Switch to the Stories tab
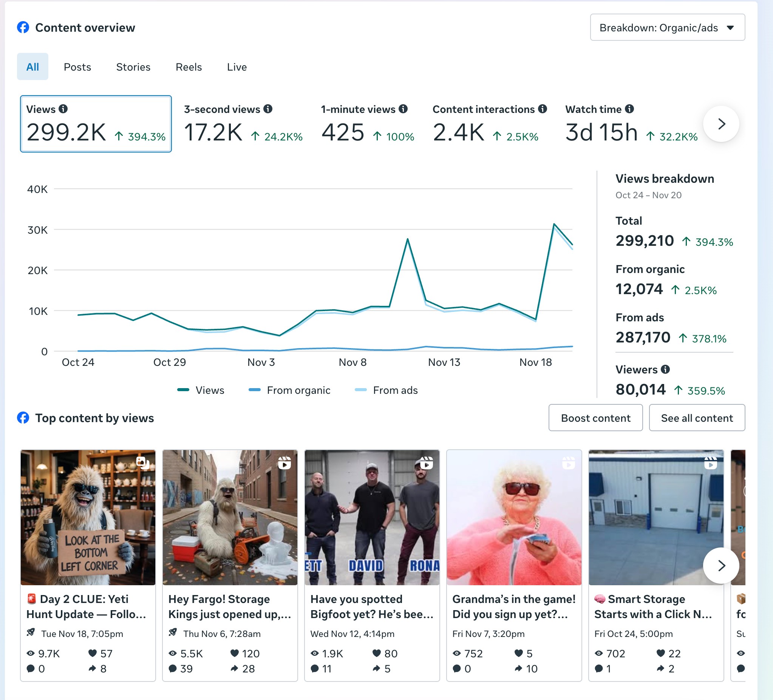Image resolution: width=773 pixels, height=700 pixels. point(133,67)
